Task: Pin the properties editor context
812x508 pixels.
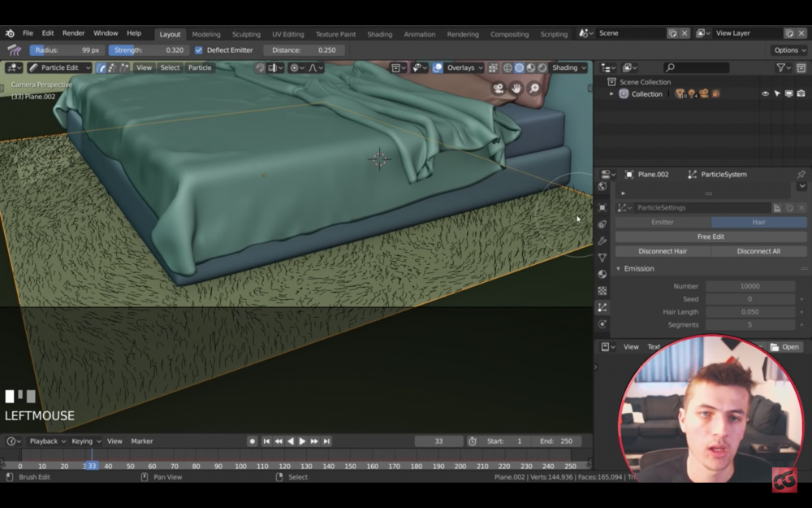Action: click(x=801, y=174)
